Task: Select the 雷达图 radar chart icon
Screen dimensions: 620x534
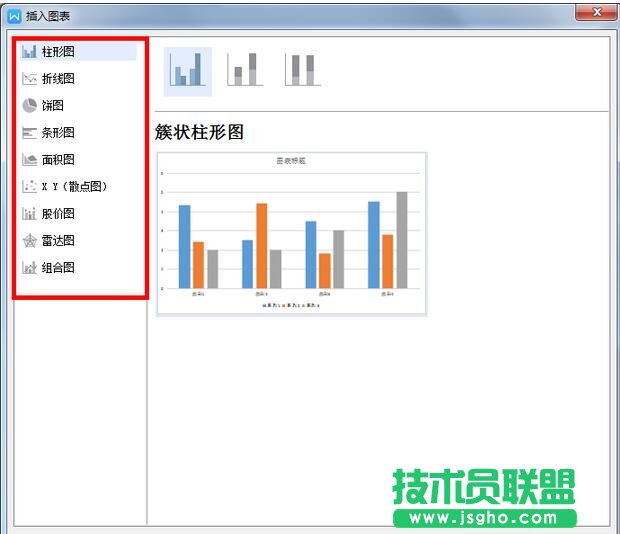Action: click(29, 241)
